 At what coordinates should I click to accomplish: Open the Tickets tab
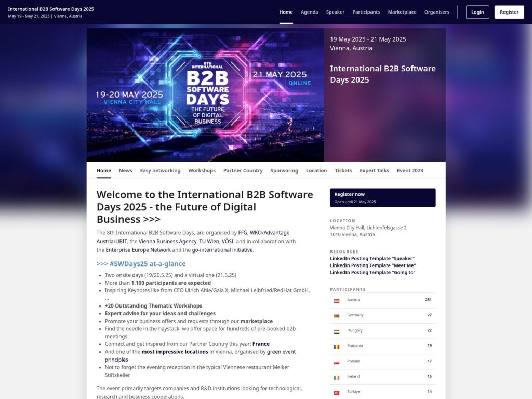pyautogui.click(x=343, y=170)
